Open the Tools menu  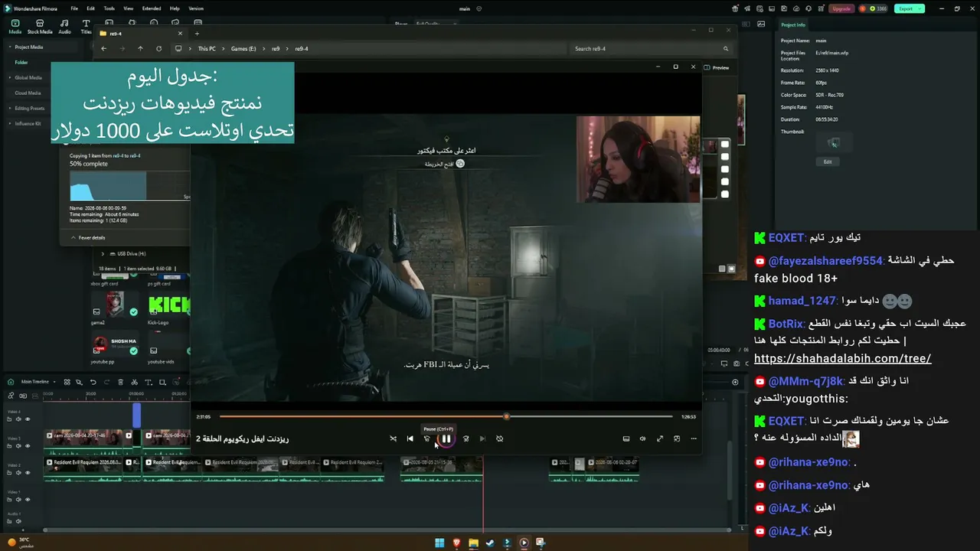[109, 8]
